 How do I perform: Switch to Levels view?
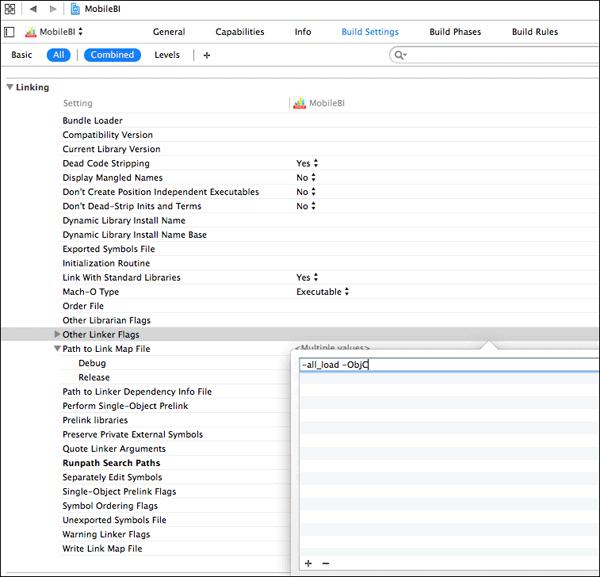coord(167,55)
